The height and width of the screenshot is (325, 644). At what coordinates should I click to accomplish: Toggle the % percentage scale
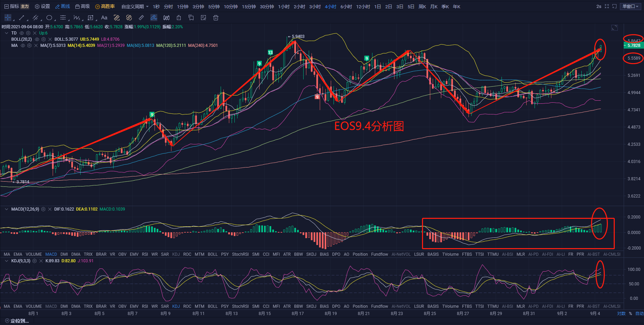tap(631, 314)
